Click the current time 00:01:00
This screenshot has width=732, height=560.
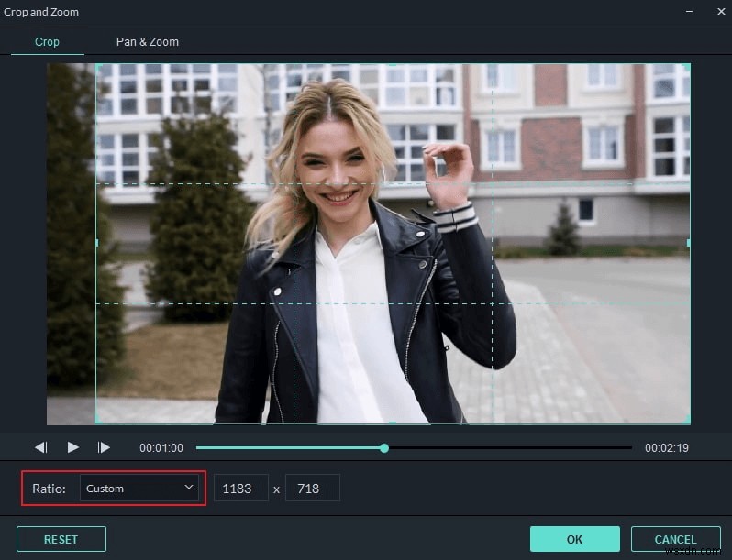161,448
